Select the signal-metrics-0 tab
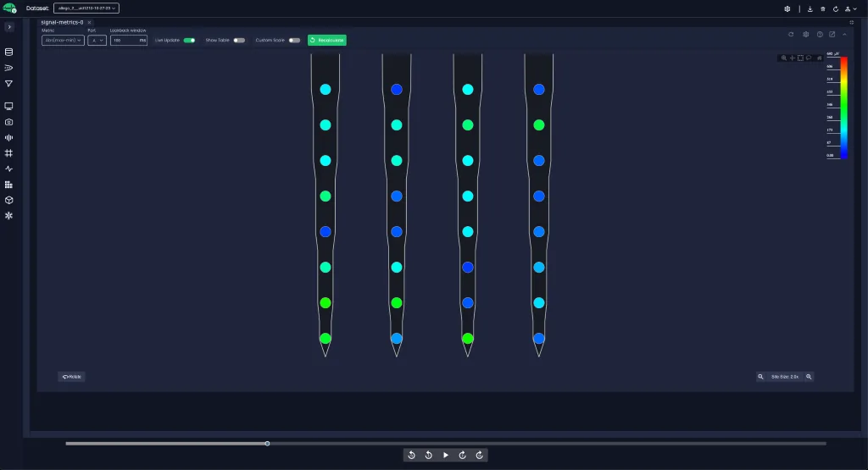Screen dimensions: 868x470 pos(62,22)
